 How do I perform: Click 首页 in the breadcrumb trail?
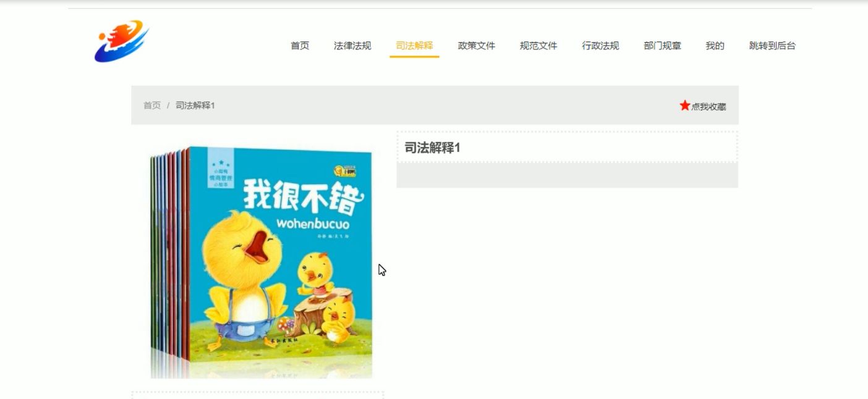[x=152, y=106]
